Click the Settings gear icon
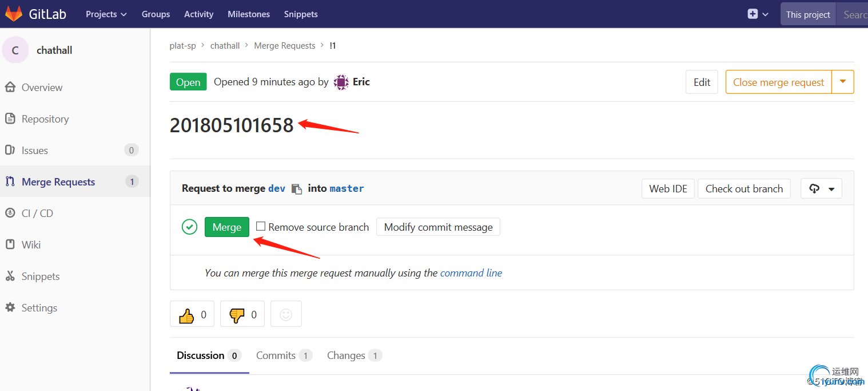 10,307
